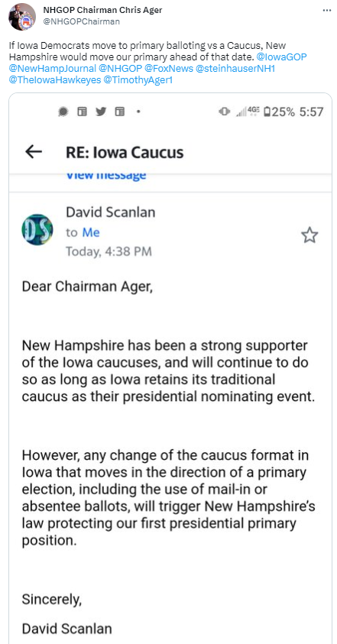The height and width of the screenshot is (644, 337).
Task: Tap the back arrow beside RE: Iowa Caucus
Action: click(34, 152)
